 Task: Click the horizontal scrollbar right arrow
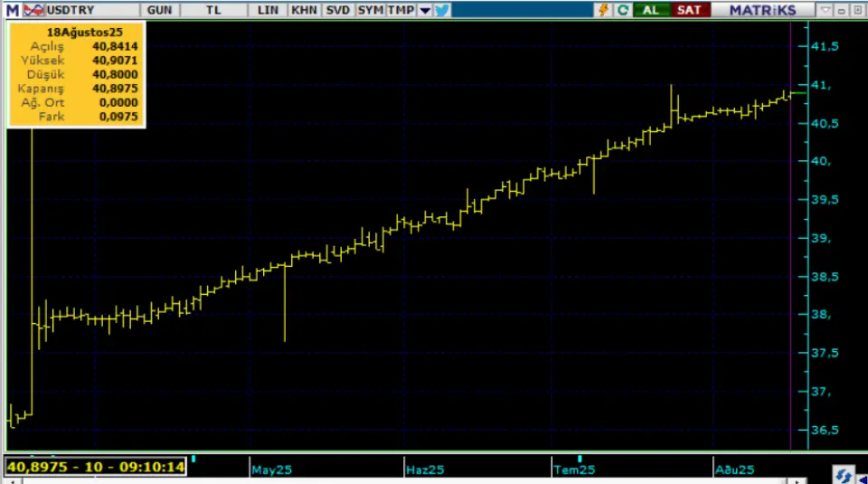pyautogui.click(x=797, y=481)
